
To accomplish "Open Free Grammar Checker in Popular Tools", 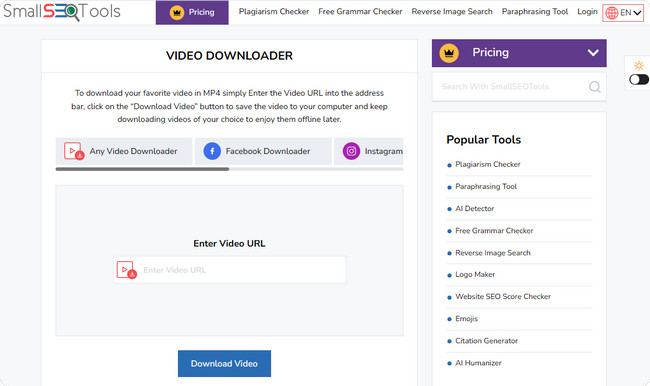I will [x=494, y=231].
